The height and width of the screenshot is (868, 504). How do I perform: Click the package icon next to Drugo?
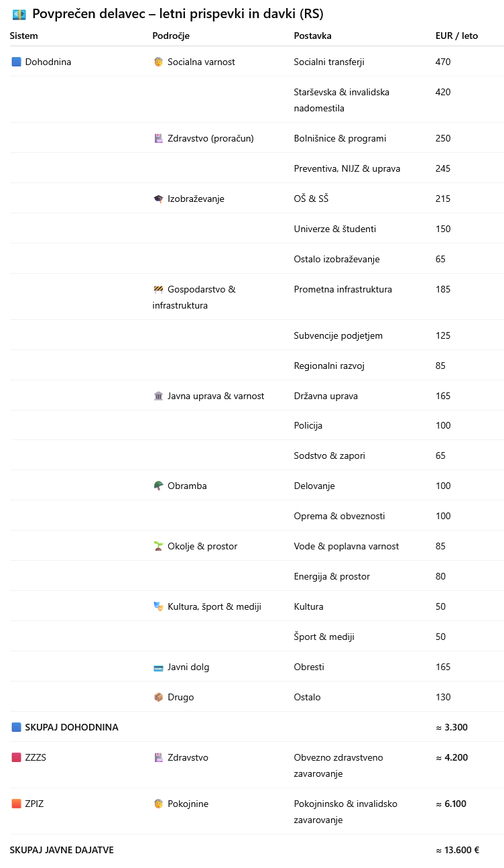tap(158, 698)
